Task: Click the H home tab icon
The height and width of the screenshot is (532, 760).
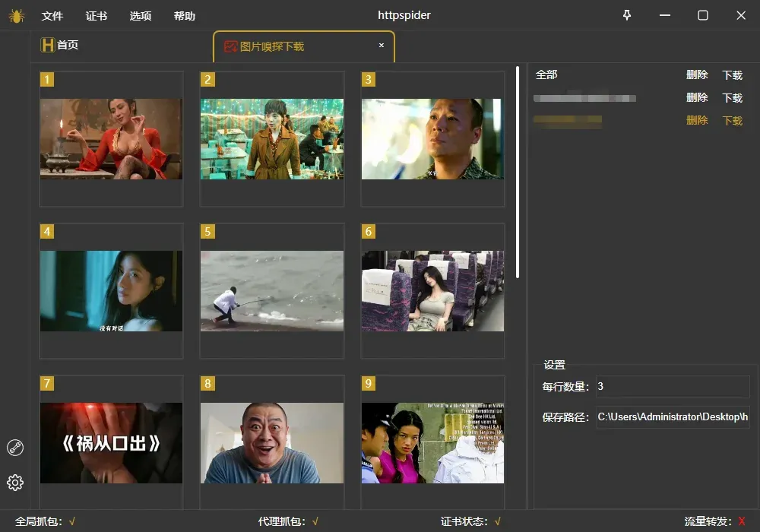Action: coord(47,45)
